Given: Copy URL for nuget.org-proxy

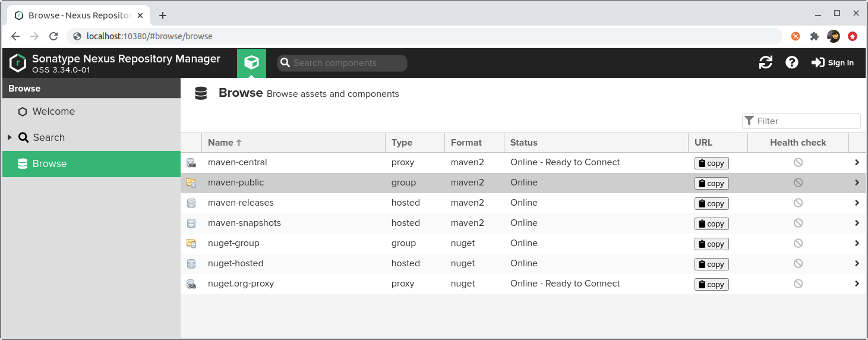Looking at the screenshot, I should pos(711,284).
